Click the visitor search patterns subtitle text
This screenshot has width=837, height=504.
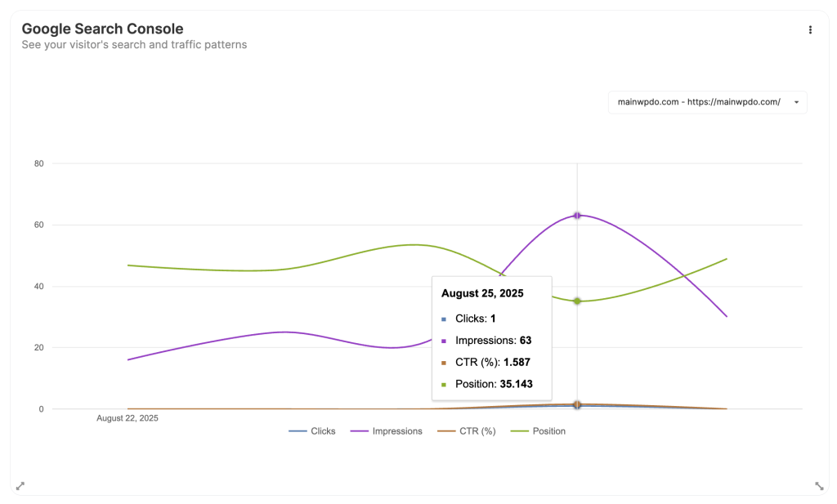tap(135, 45)
